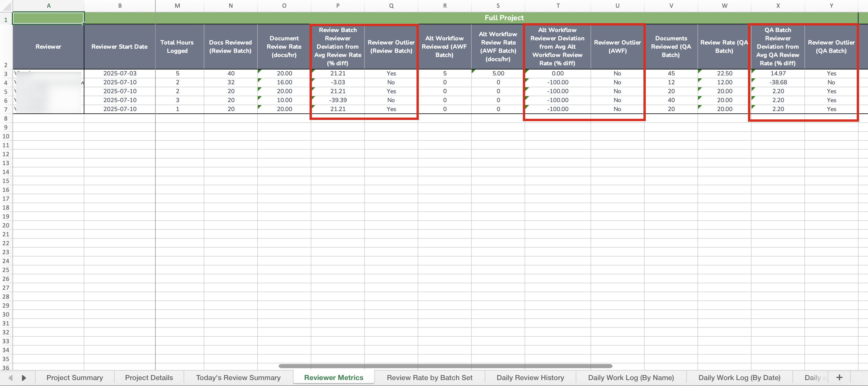Select the Daily Work Log (By Name) tab
868x386 pixels.
tap(631, 378)
